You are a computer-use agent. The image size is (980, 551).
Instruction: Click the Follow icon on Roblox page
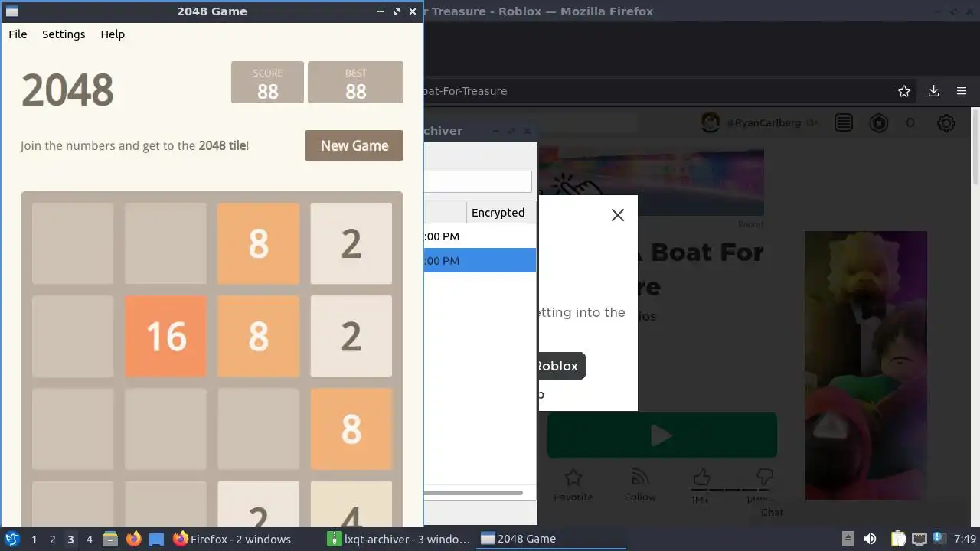click(x=640, y=478)
